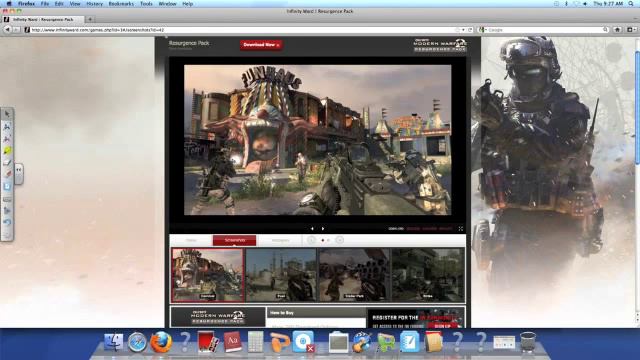Select the second screenshot thumbnail with blue sky

click(281, 275)
